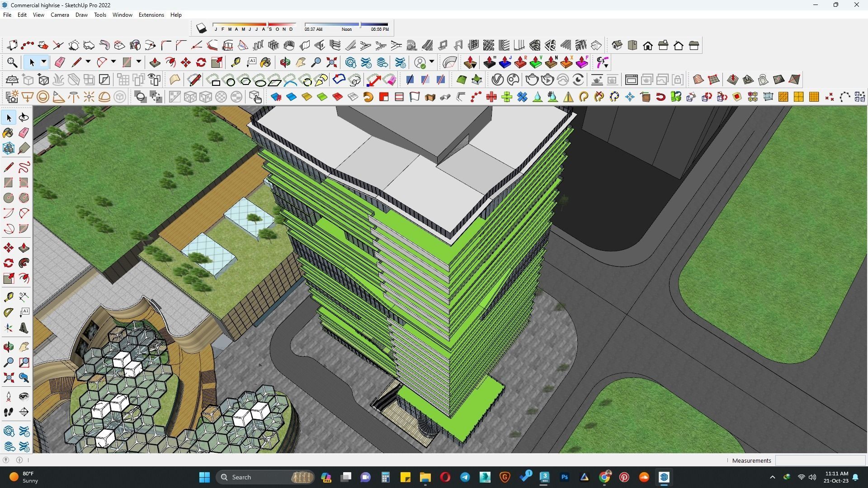Image resolution: width=868 pixels, height=488 pixels.
Task: Select the Freehand drawing tool
Action: pyautogui.click(x=24, y=167)
